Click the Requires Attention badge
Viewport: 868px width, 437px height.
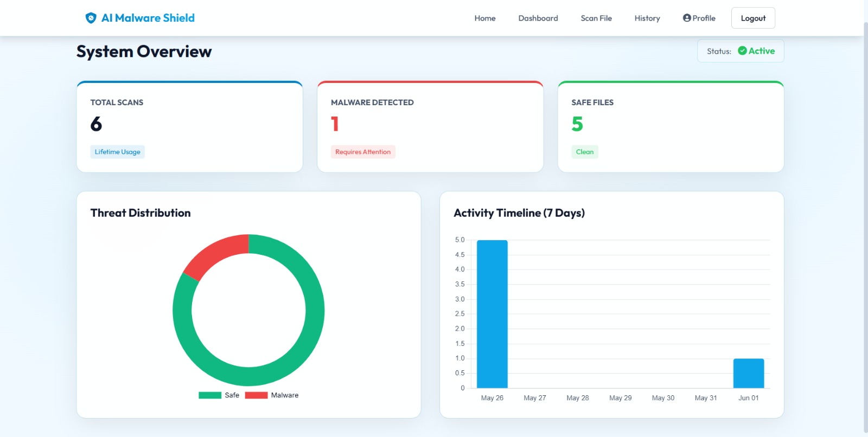pos(363,152)
